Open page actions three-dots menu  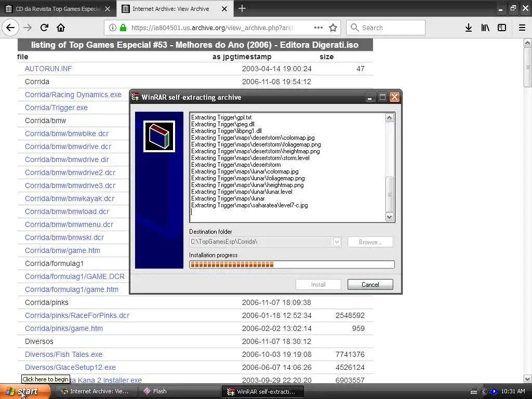click(318, 28)
